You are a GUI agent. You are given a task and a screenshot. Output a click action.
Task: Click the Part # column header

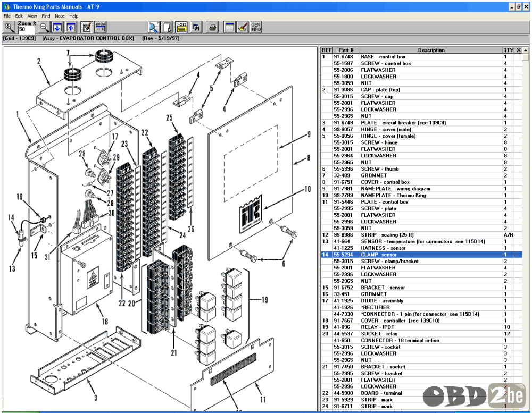[x=346, y=50]
